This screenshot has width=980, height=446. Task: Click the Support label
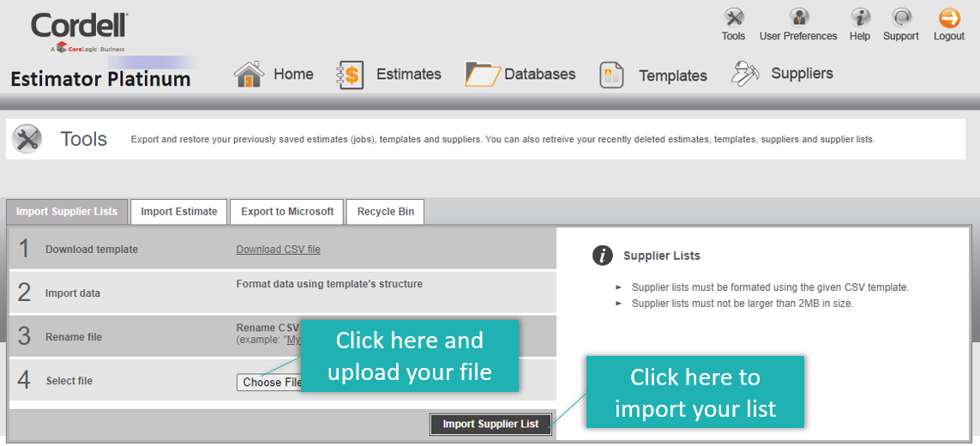point(901,36)
